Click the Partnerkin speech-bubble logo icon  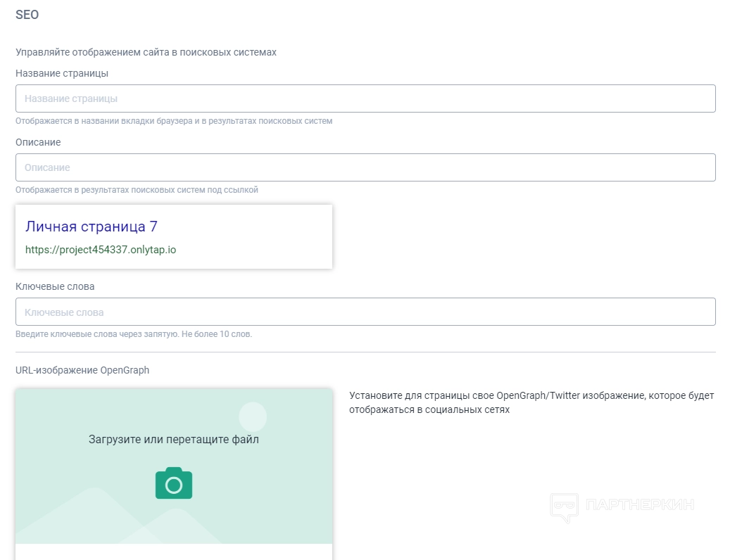pyautogui.click(x=564, y=507)
